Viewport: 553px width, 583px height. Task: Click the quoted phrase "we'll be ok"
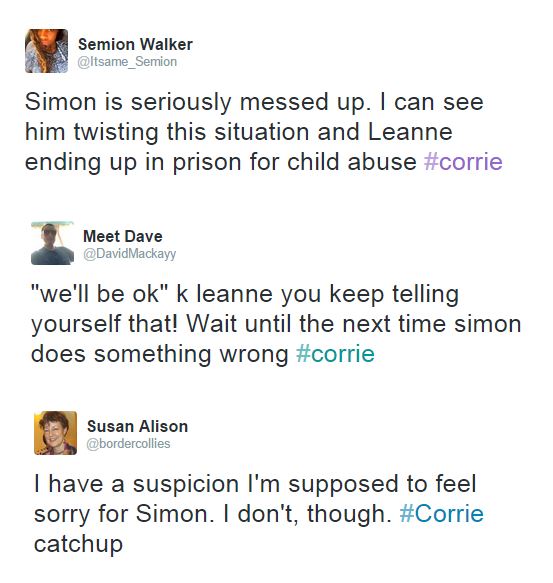[x=100, y=294]
